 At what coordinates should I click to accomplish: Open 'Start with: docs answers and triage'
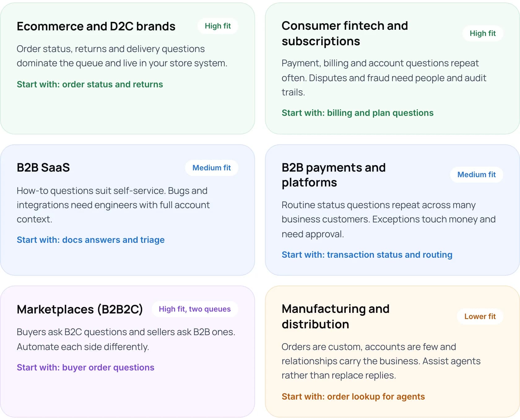point(91,240)
